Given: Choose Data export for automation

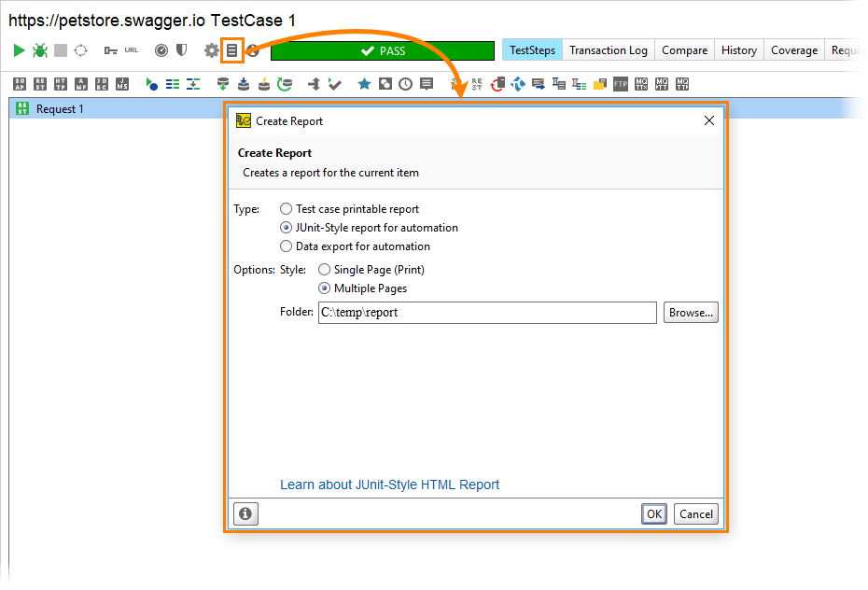Looking at the screenshot, I should point(287,246).
